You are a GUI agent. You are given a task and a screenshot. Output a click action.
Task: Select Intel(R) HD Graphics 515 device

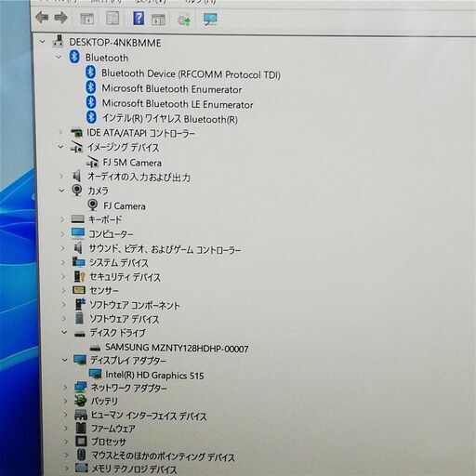click(154, 375)
